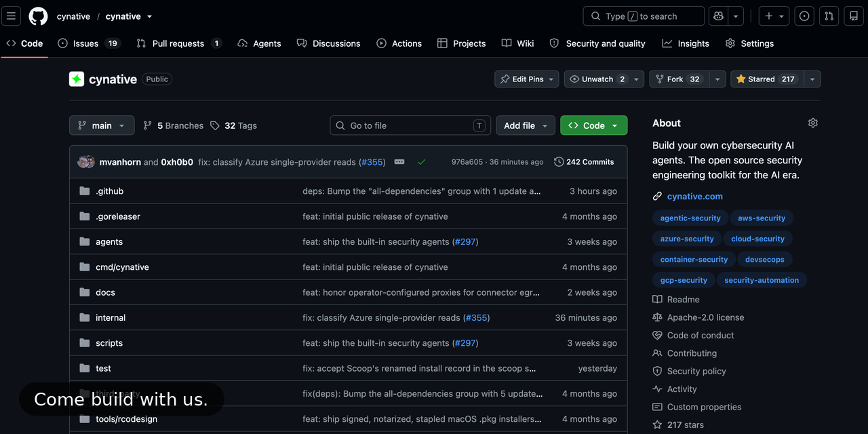This screenshot has width=868, height=434.
Task: Expand the fork options arrow
Action: [x=717, y=79]
